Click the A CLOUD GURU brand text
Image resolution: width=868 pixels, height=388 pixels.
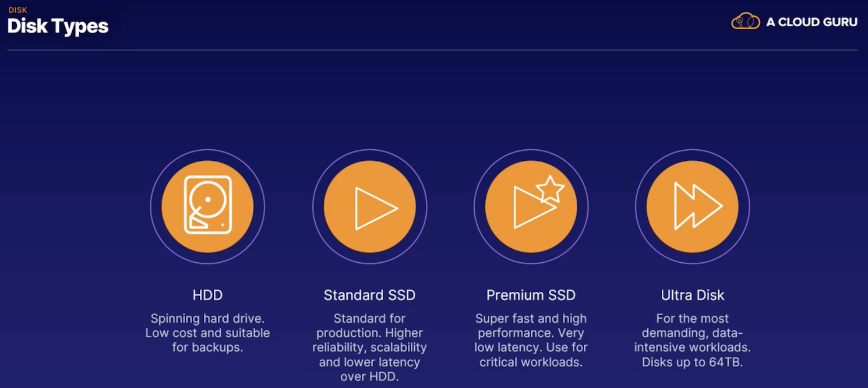point(811,22)
